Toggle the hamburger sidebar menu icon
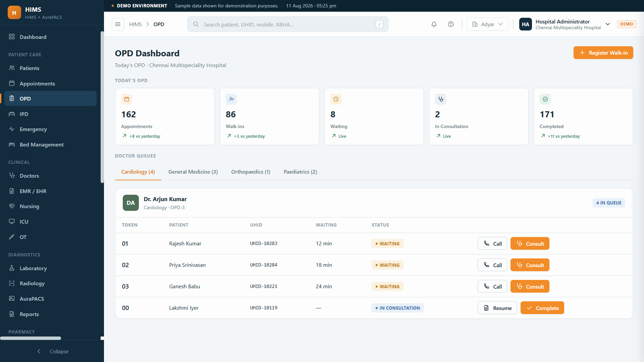The width and height of the screenshot is (644, 362). pyautogui.click(x=118, y=24)
